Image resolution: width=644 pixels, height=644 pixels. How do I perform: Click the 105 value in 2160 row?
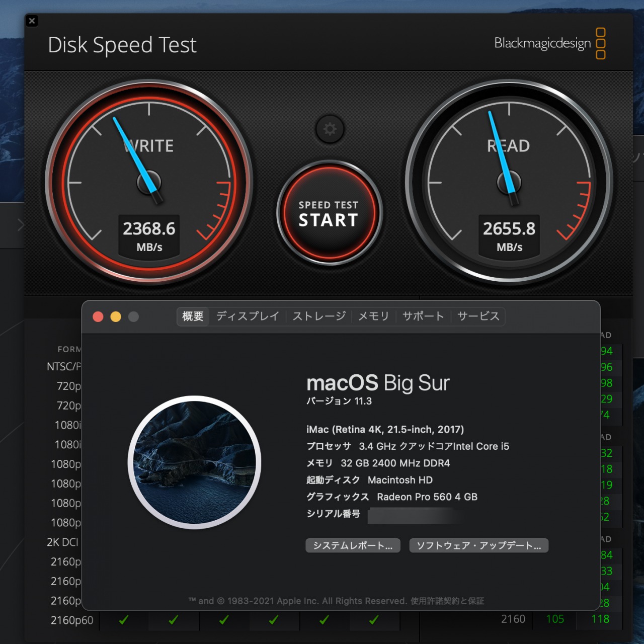[x=555, y=619]
